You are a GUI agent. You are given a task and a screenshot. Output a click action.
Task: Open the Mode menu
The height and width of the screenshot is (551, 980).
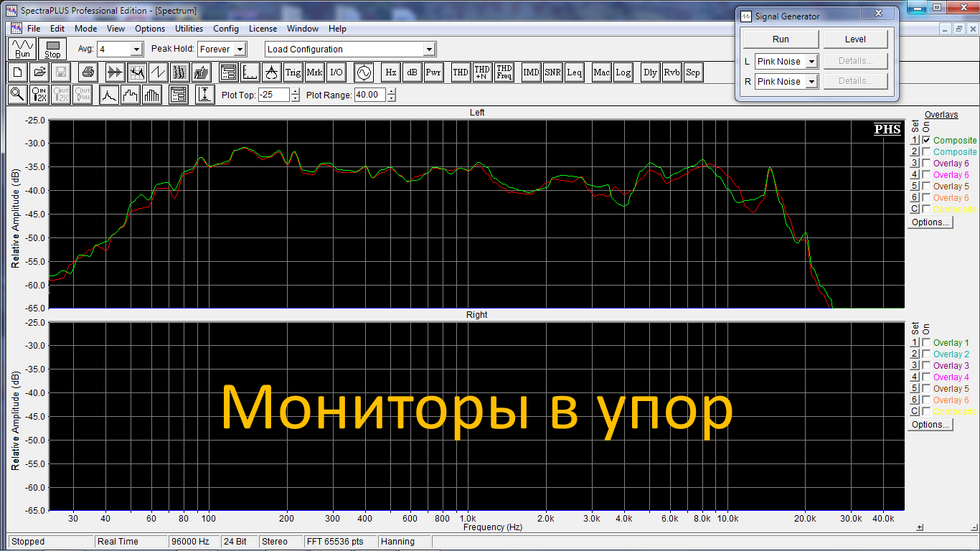click(x=85, y=29)
